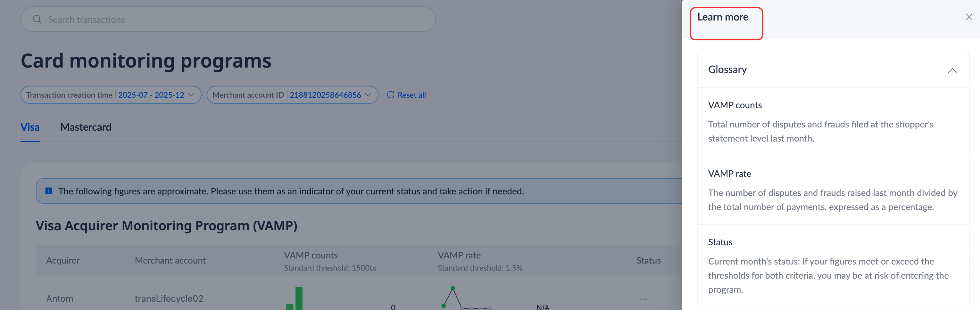This screenshot has width=980, height=310.
Task: Switch to the Mastercard tab
Action: point(86,127)
